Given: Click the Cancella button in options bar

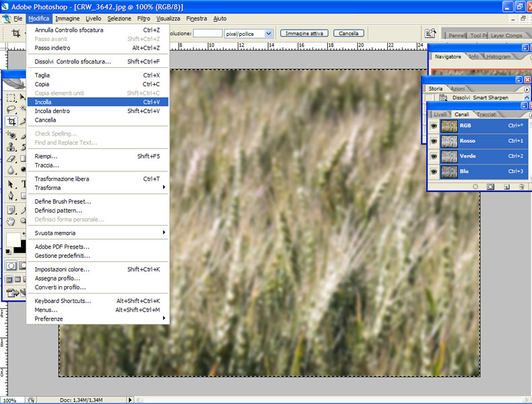Looking at the screenshot, I should click(x=348, y=33).
